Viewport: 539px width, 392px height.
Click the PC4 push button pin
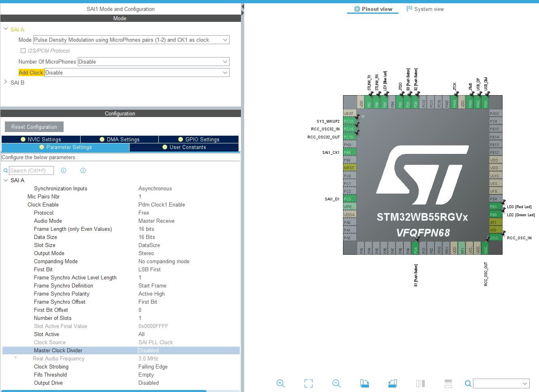[x=415, y=248]
